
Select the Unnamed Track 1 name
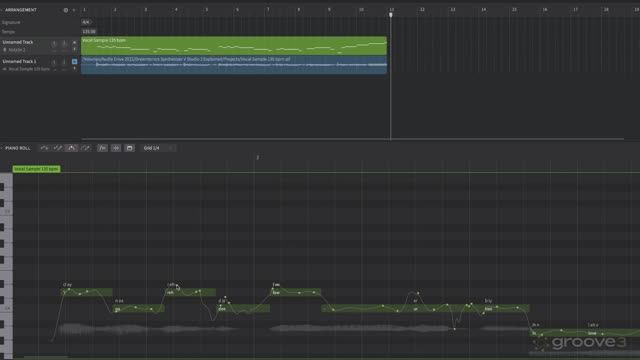point(19,61)
